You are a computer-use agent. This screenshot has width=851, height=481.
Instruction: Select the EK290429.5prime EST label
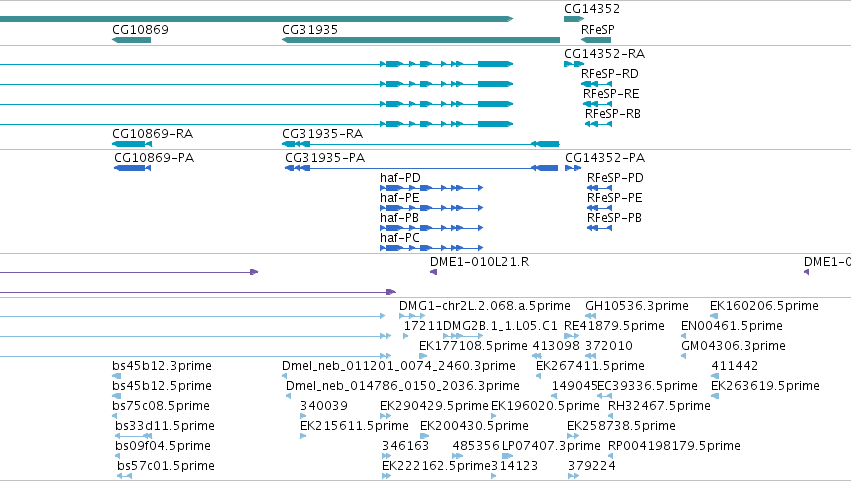[x=434, y=406]
